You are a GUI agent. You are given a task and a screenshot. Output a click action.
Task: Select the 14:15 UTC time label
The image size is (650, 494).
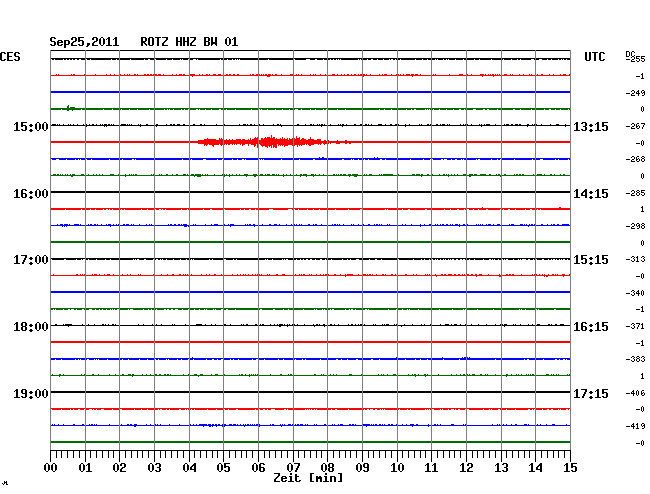(x=591, y=194)
